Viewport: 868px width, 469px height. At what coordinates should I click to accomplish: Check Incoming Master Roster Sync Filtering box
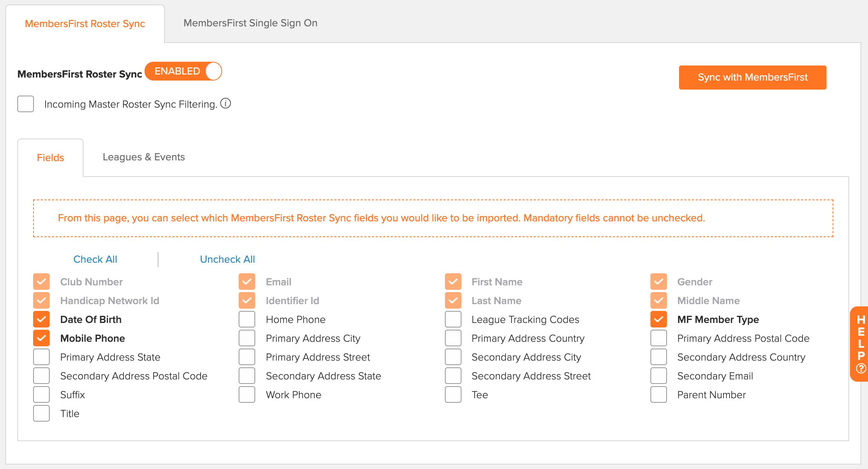point(26,104)
